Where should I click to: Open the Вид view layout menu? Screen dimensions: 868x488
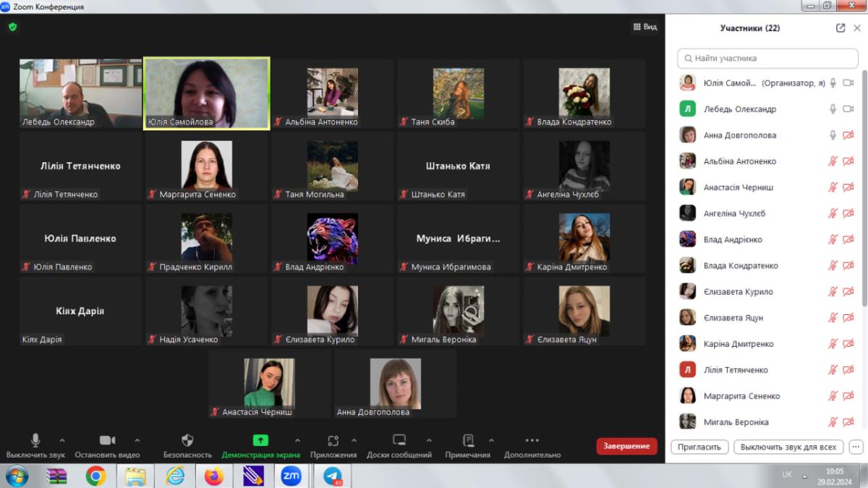click(x=644, y=27)
